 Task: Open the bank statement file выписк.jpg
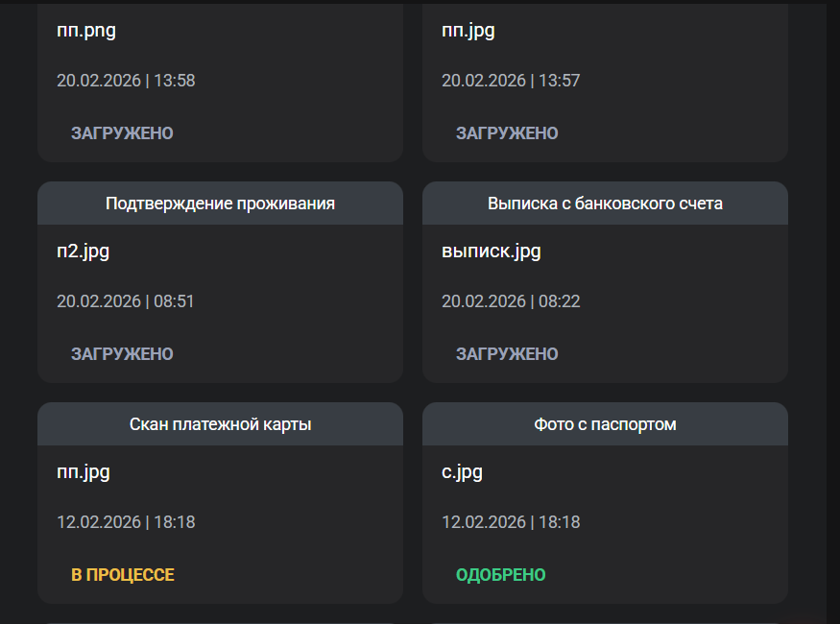[492, 252]
